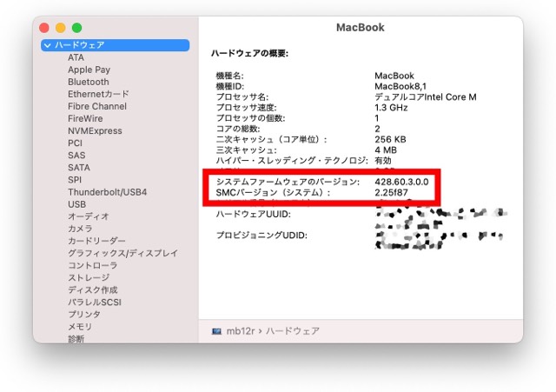This screenshot has height=392, width=556.
Task: Open プリンタ section
Action: pos(84,315)
